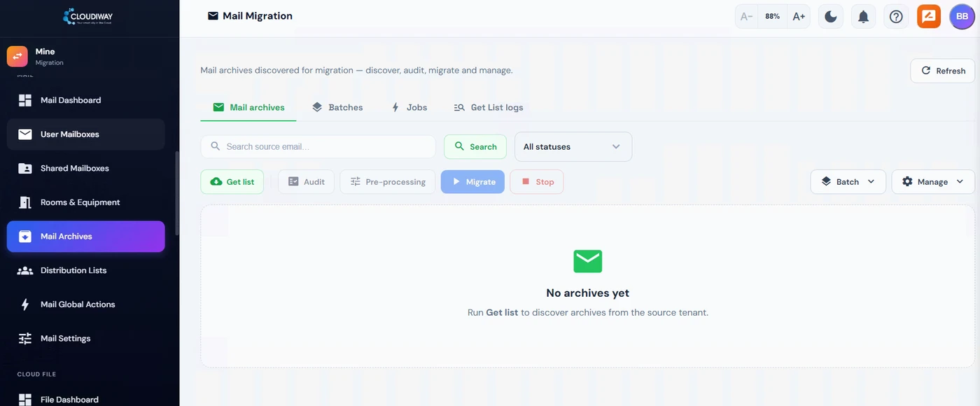Click the Stop button
The image size is (980, 406).
(x=537, y=181)
